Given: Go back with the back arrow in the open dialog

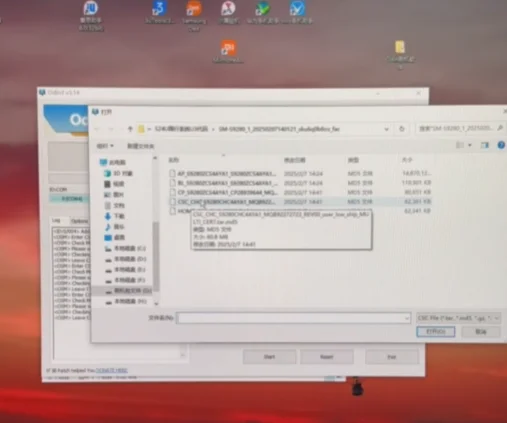Looking at the screenshot, I should [97, 129].
